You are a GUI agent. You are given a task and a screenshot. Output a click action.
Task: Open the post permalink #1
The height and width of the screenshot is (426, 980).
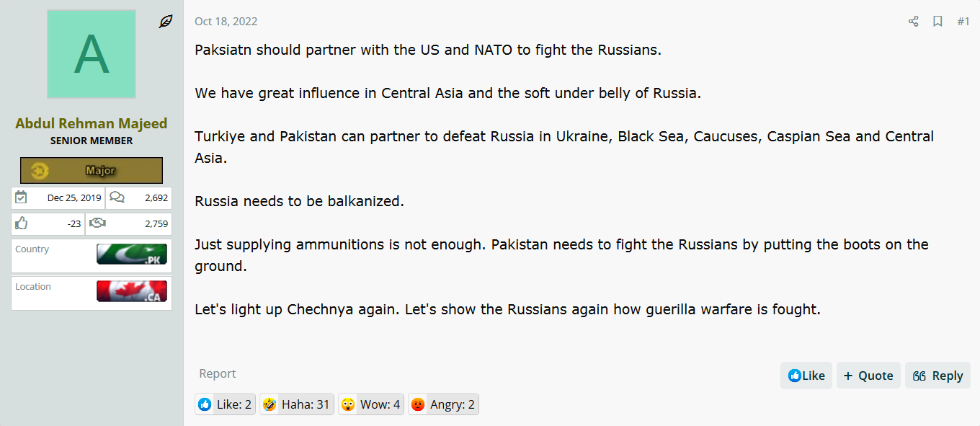click(x=963, y=22)
